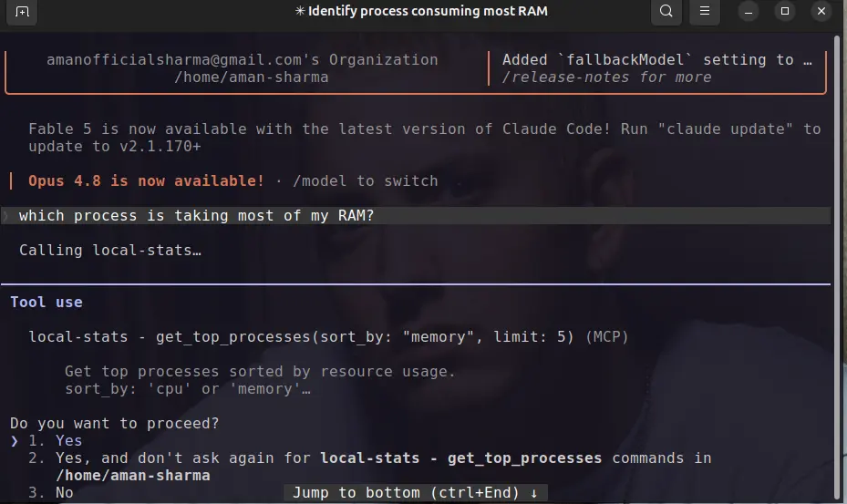Image resolution: width=847 pixels, height=504 pixels.
Task: Minimize the terminal window
Action: coord(749,11)
